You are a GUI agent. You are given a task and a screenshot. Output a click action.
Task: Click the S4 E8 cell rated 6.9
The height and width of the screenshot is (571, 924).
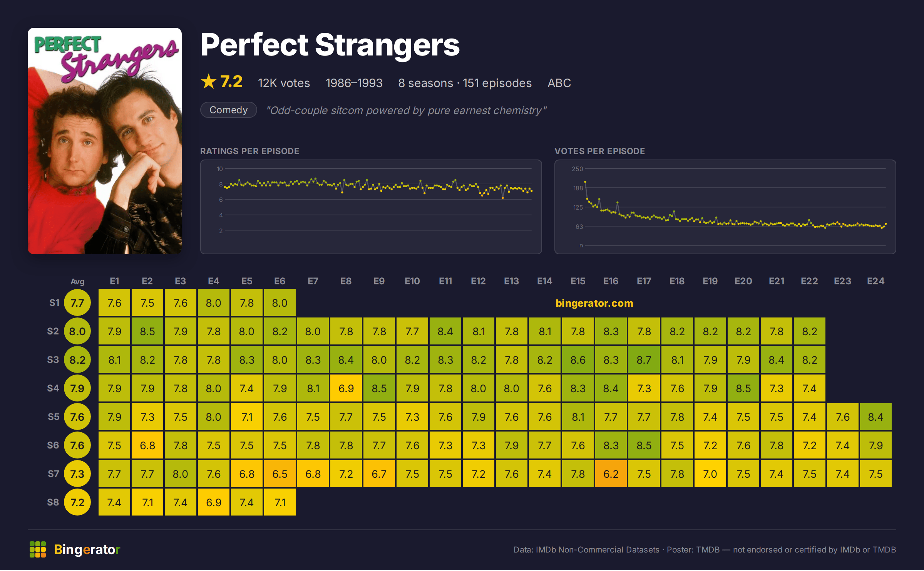pos(346,388)
